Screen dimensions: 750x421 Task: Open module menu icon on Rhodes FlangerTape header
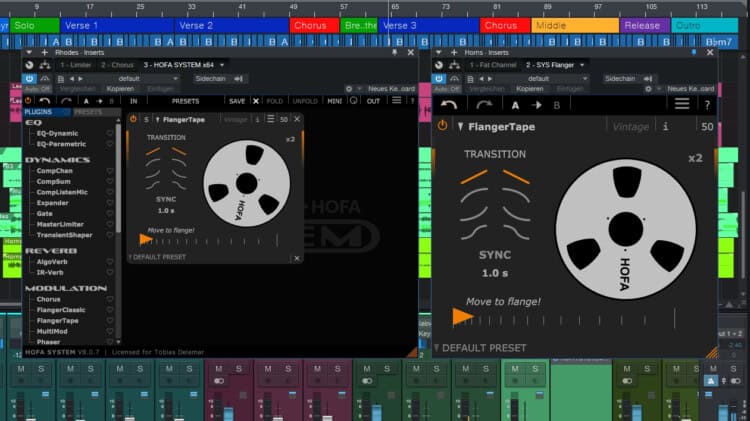(x=271, y=119)
